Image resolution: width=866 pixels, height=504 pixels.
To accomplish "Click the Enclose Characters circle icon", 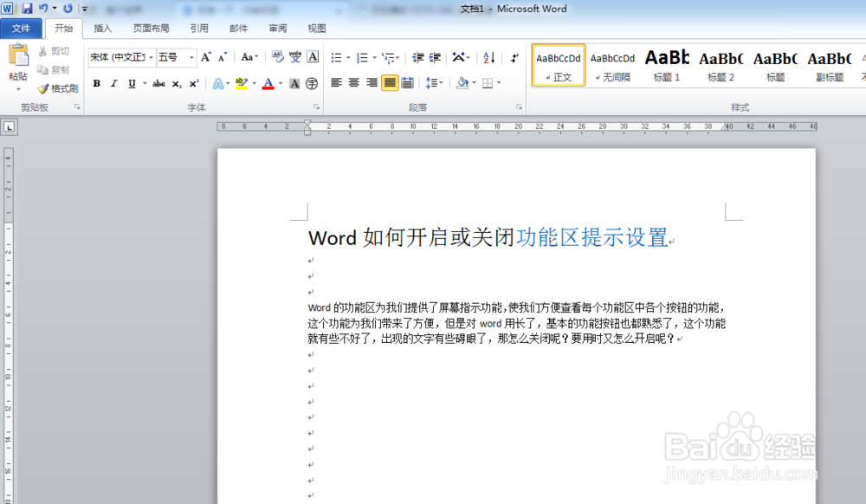I will [312, 83].
